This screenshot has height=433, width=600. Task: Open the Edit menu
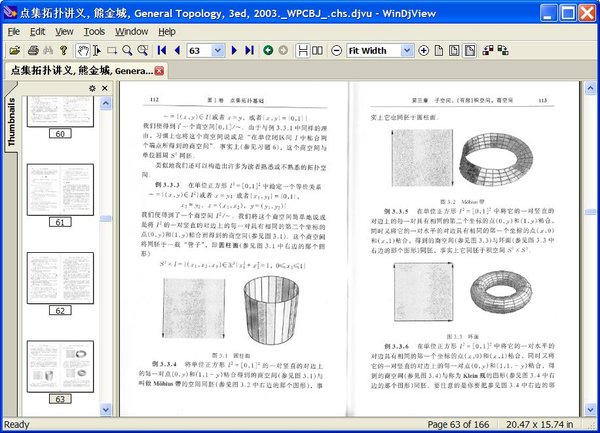tap(38, 31)
